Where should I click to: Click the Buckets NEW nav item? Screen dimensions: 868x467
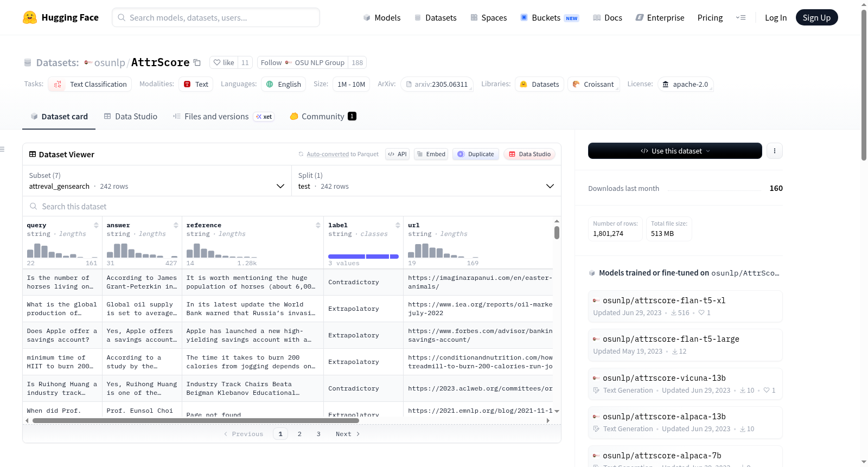(x=550, y=17)
